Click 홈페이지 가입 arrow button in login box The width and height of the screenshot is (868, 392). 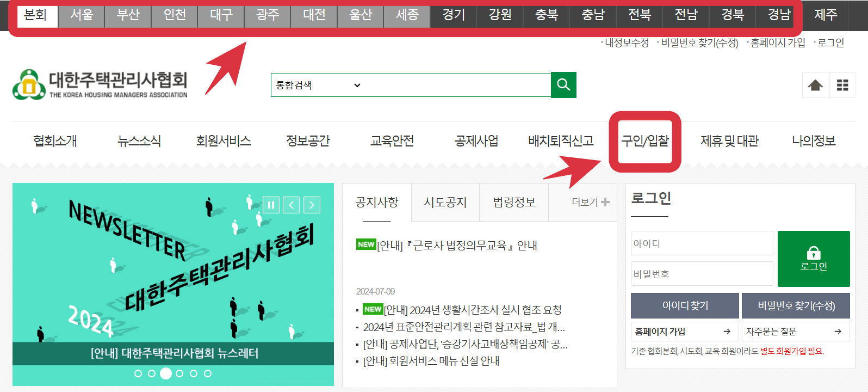pos(685,332)
